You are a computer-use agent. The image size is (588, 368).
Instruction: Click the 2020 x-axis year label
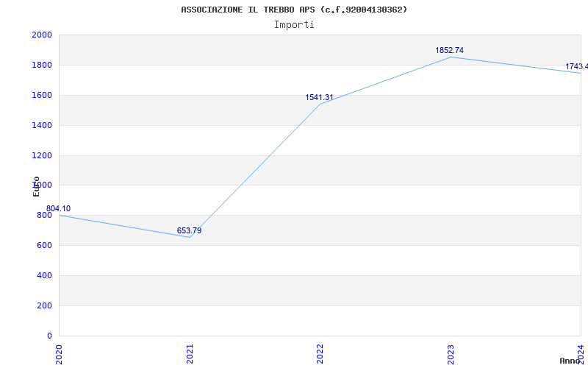click(59, 354)
